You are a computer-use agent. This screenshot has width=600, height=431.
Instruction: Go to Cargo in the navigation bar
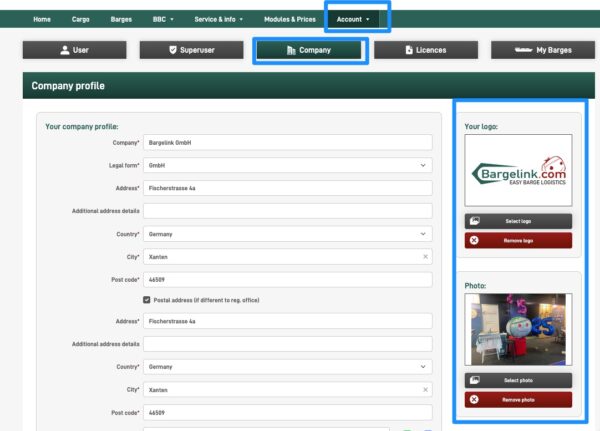(80, 19)
